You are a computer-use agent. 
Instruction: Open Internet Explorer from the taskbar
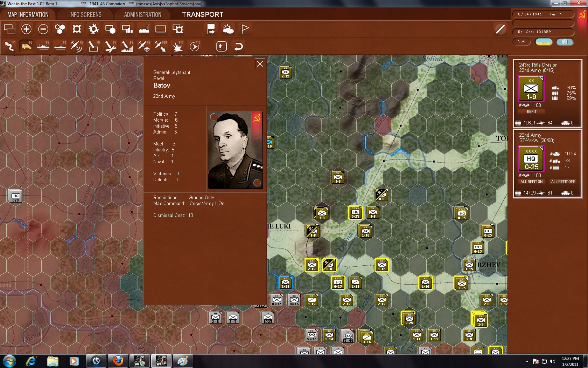click(31, 361)
